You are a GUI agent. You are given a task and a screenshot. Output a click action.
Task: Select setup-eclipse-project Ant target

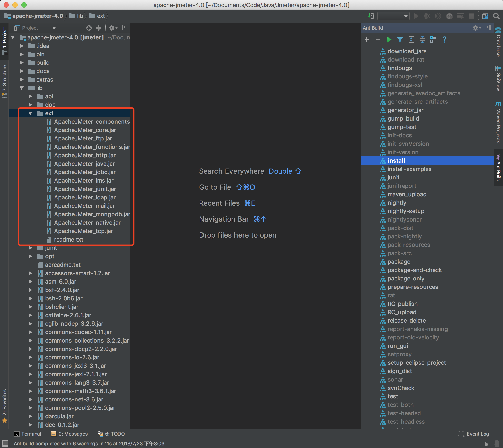tap(417, 362)
